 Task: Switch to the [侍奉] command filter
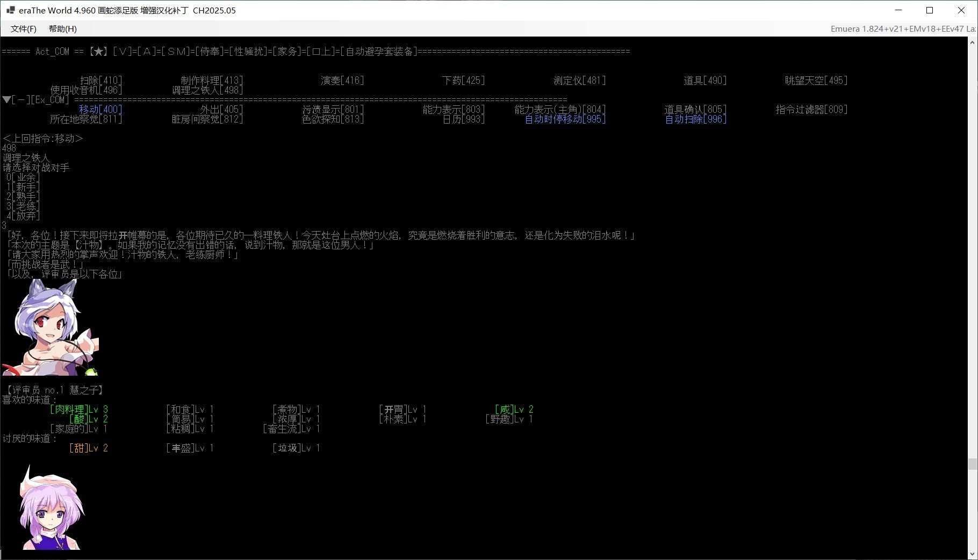click(210, 52)
